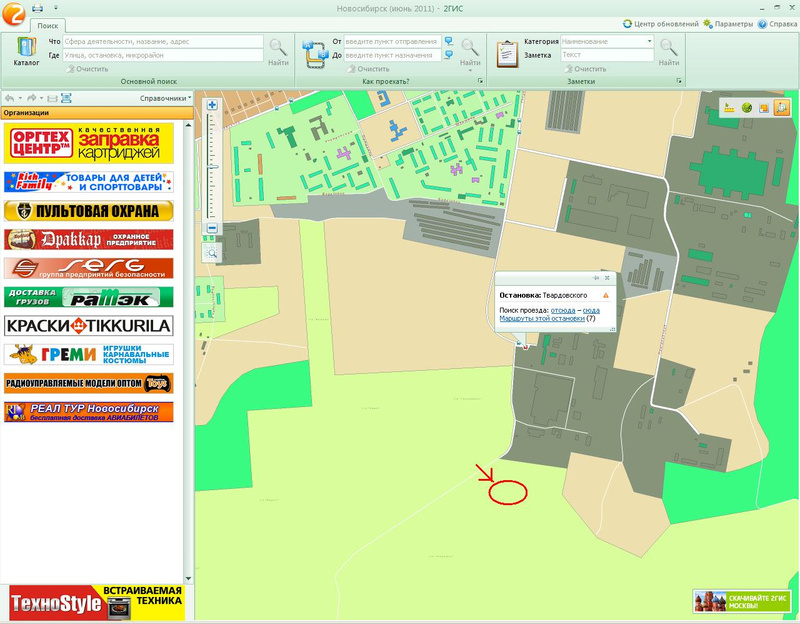Open Параметры settings
The width and height of the screenshot is (800, 624).
click(728, 24)
